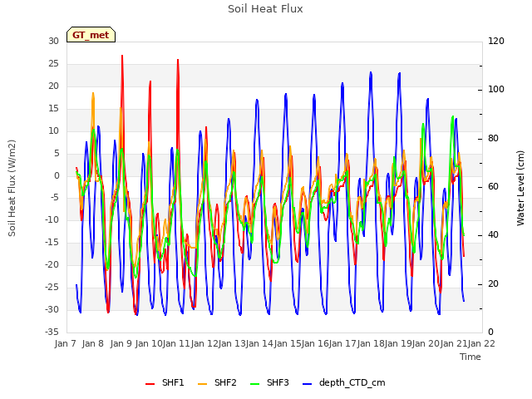Click the SHF2 legend entry
The image size is (532, 399).
point(217,383)
